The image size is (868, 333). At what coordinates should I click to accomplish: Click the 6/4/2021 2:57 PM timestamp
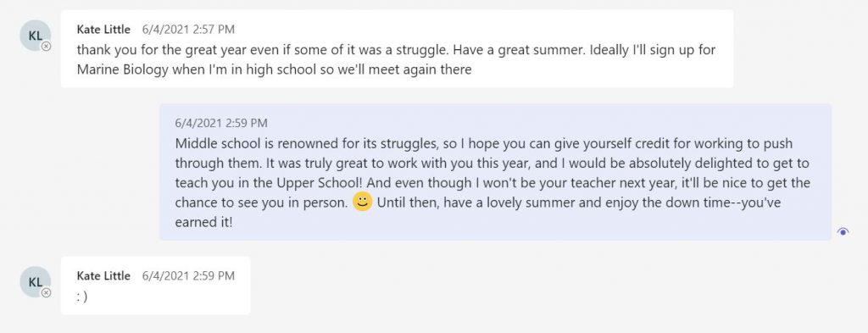(188, 30)
